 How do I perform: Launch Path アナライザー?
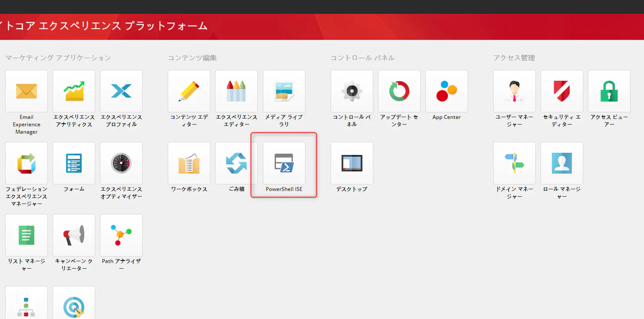click(121, 235)
